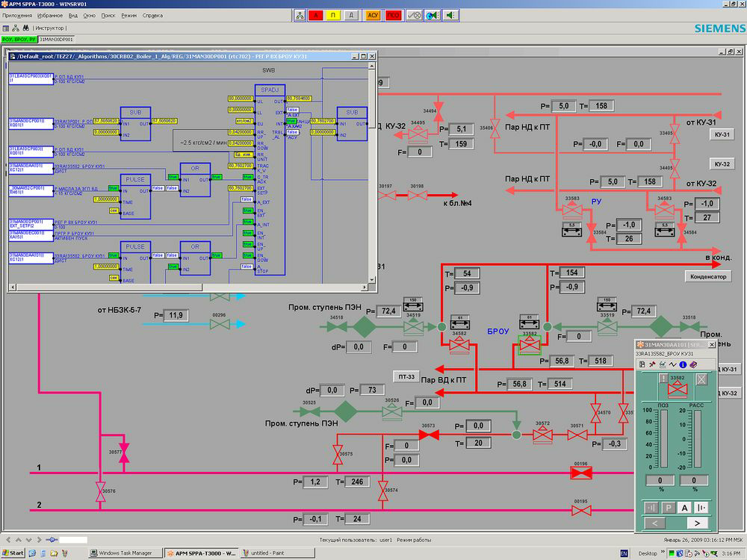
Task: Click the table view icon left of Инструктор
Action: 6,28
